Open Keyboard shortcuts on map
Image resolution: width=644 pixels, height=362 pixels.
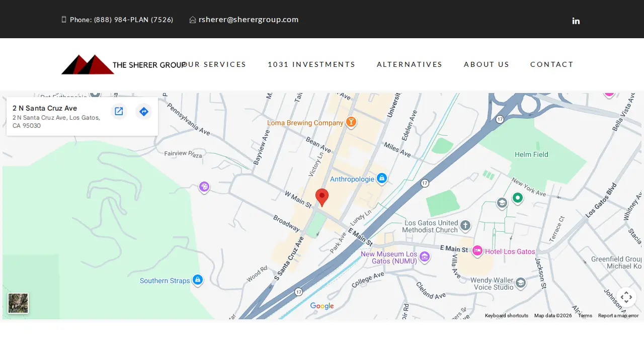[507, 316]
